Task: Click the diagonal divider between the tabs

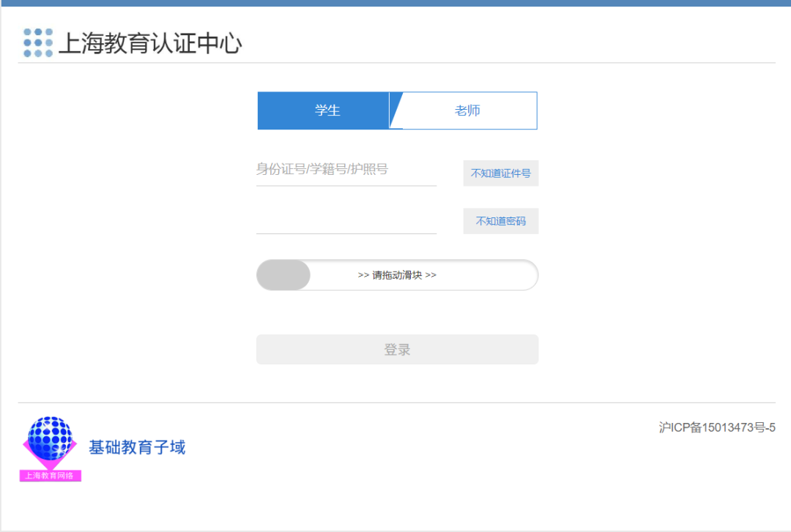Action: click(x=396, y=110)
